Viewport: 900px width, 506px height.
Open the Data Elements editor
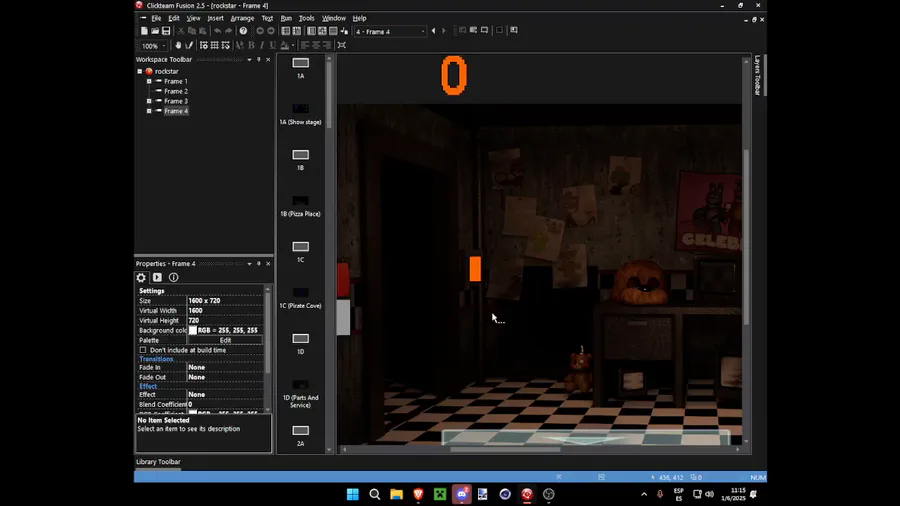pos(344,31)
